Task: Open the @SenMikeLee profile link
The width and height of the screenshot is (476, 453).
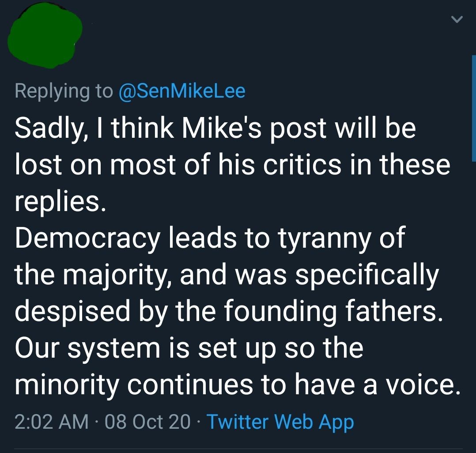Action: tap(182, 91)
